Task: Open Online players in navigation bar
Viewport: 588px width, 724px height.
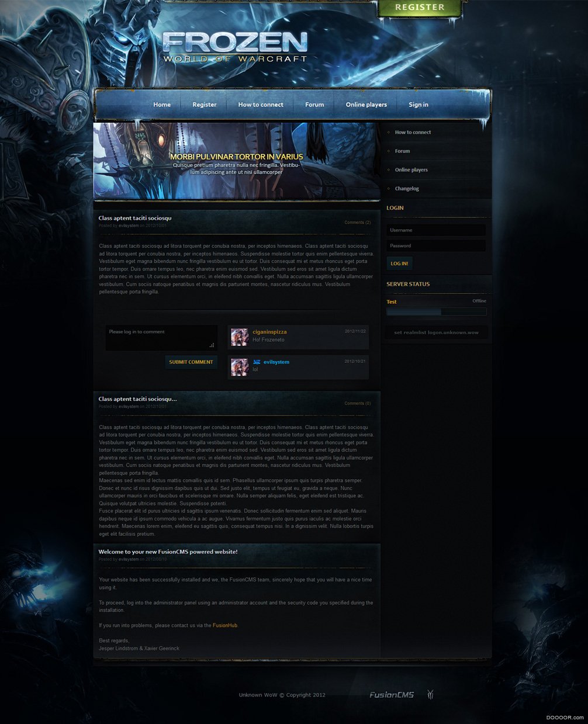Action: (366, 105)
